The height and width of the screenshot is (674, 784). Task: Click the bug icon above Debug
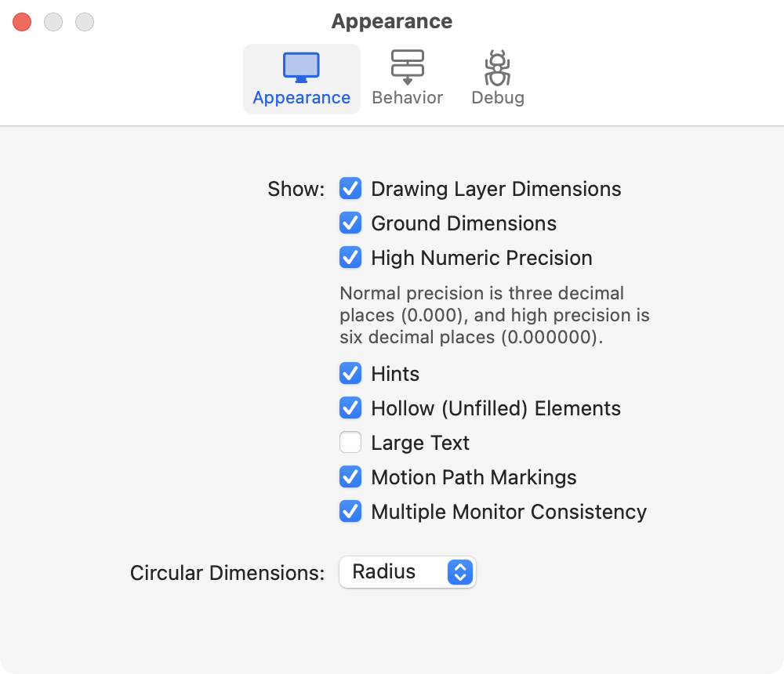[x=497, y=67]
